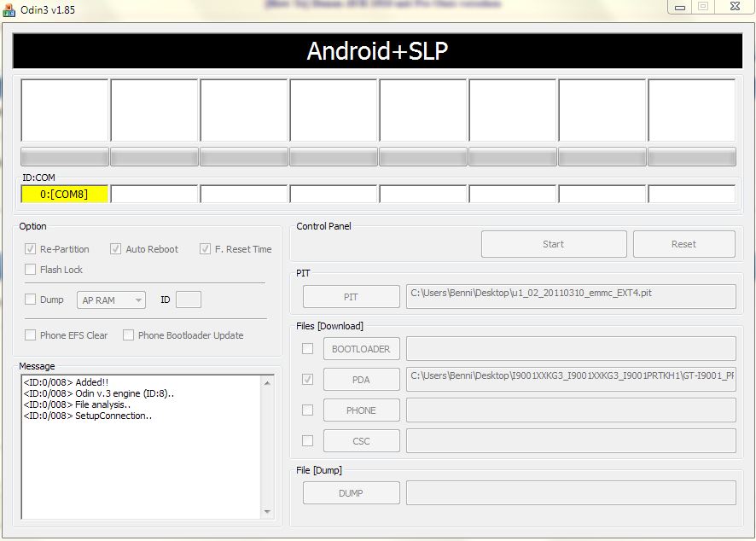Screen dimensions: 756x541
Task: Open the AP RAM dropdown
Action: point(111,300)
